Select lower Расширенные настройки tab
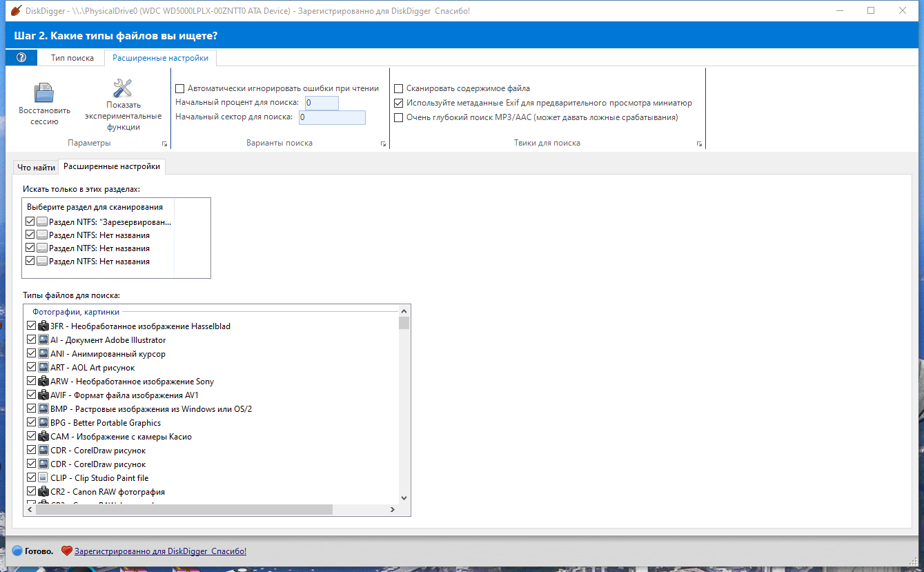 112,166
